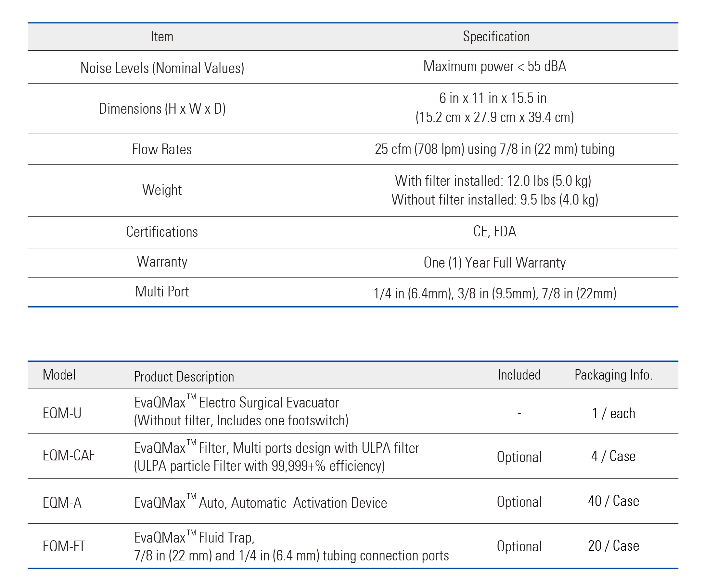The height and width of the screenshot is (588, 704).
Task: Select the "Noise Levels (Nominal Values)" cell
Action: click(162, 68)
